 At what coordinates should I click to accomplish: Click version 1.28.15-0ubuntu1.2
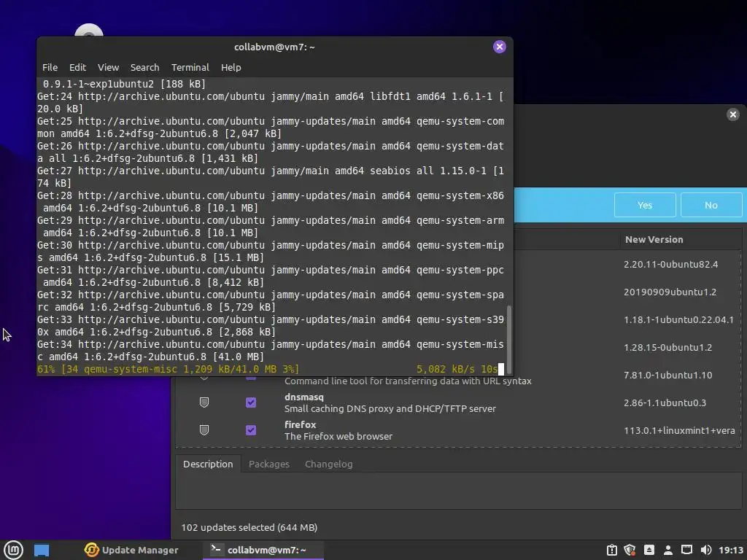pos(668,347)
